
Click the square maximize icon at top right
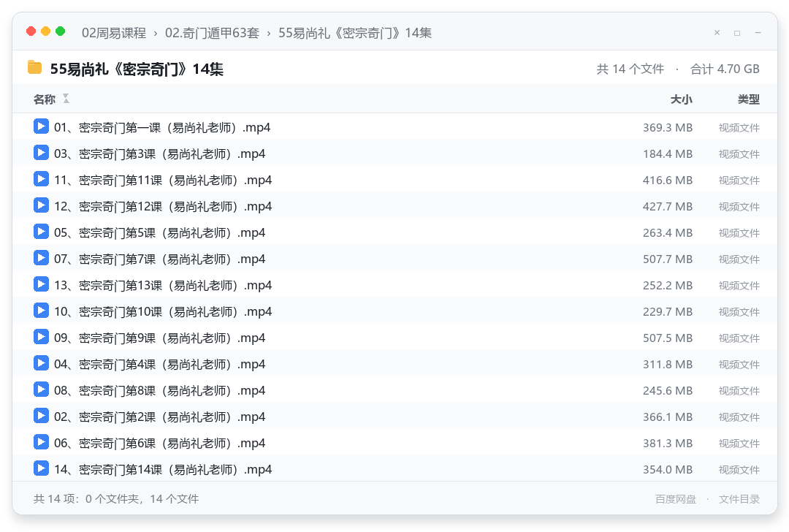pyautogui.click(x=737, y=33)
